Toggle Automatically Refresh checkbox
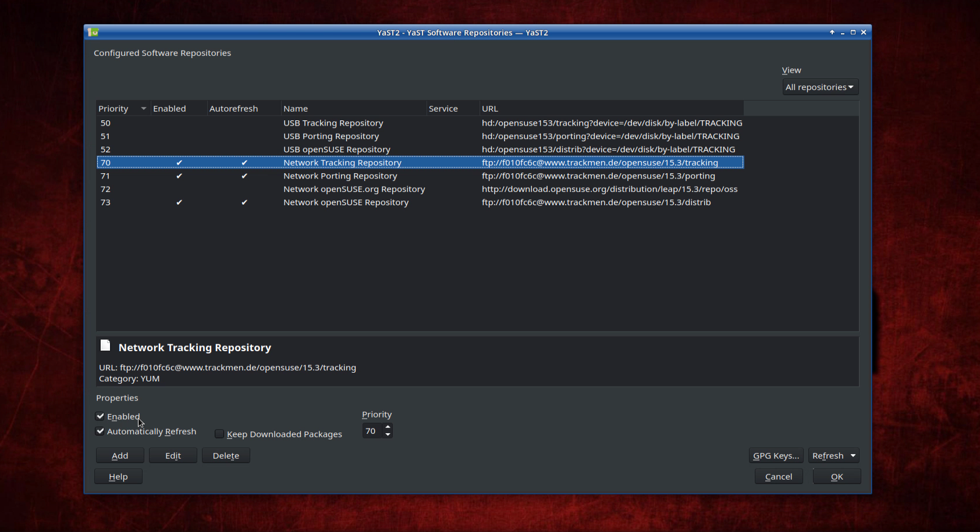Viewport: 980px width, 532px height. point(100,431)
